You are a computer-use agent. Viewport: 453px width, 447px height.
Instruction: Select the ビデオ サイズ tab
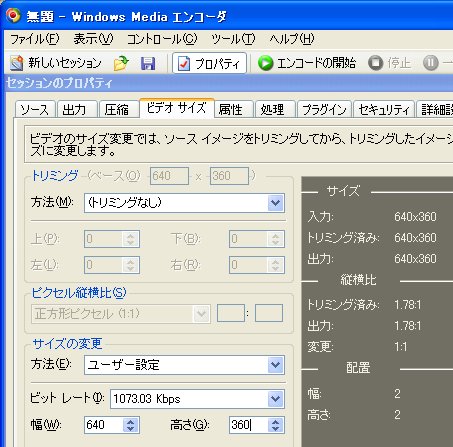(x=177, y=108)
